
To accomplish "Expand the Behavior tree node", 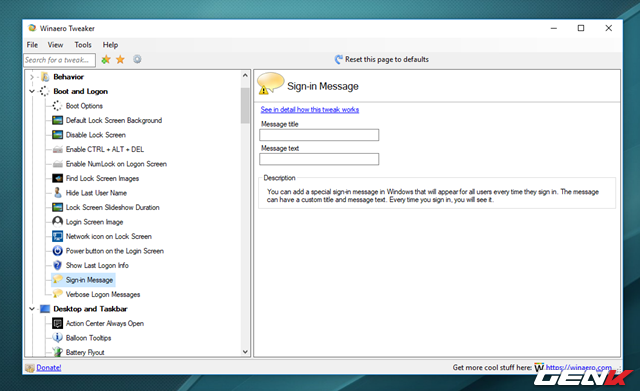I will point(32,77).
